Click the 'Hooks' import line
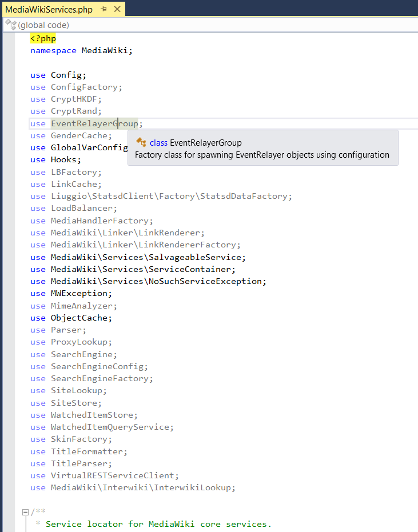The width and height of the screenshot is (418, 532). tap(55, 160)
